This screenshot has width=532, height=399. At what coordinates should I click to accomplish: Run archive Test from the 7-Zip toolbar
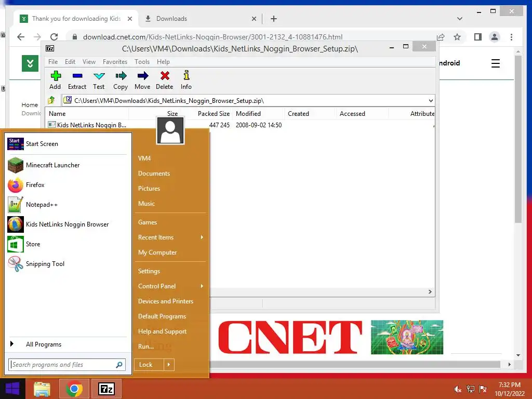point(99,80)
